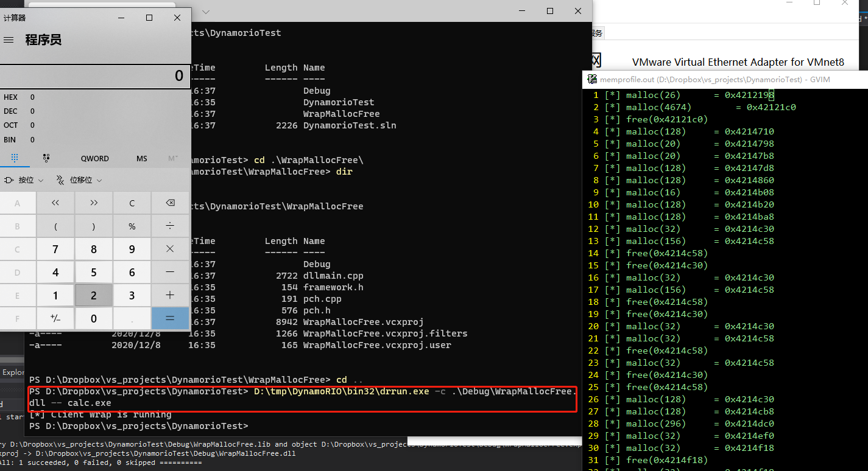Click the memprofile.out GVIM window title
The image size is (868, 471).
pyautogui.click(x=715, y=79)
